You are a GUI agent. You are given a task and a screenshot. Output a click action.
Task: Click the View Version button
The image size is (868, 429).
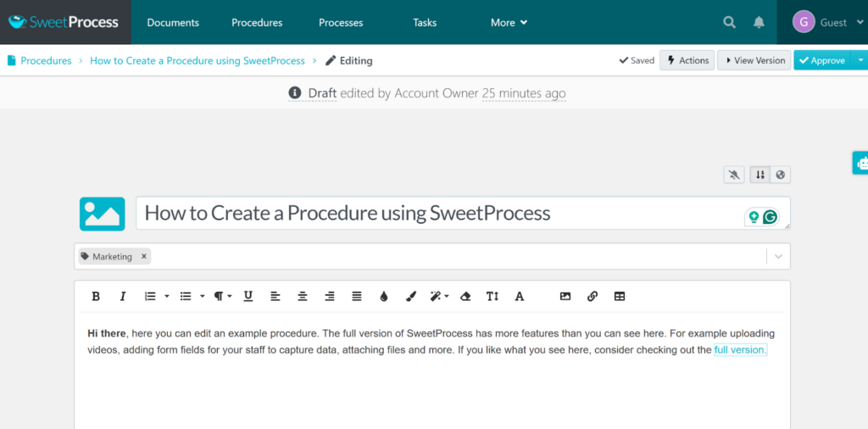[x=754, y=60]
